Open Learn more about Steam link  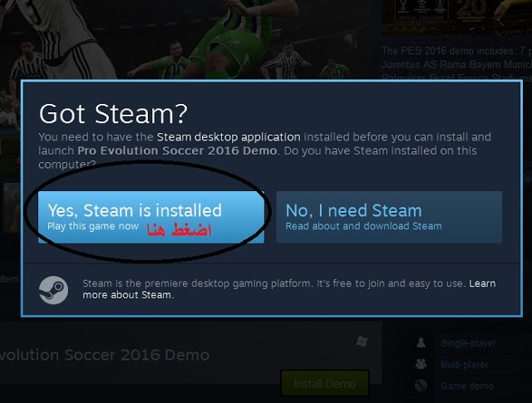coord(289,289)
